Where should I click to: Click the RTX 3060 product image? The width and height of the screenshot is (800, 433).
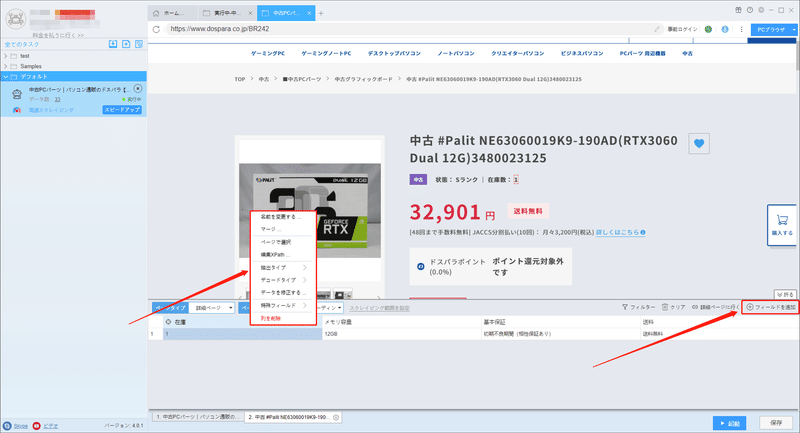point(310,210)
